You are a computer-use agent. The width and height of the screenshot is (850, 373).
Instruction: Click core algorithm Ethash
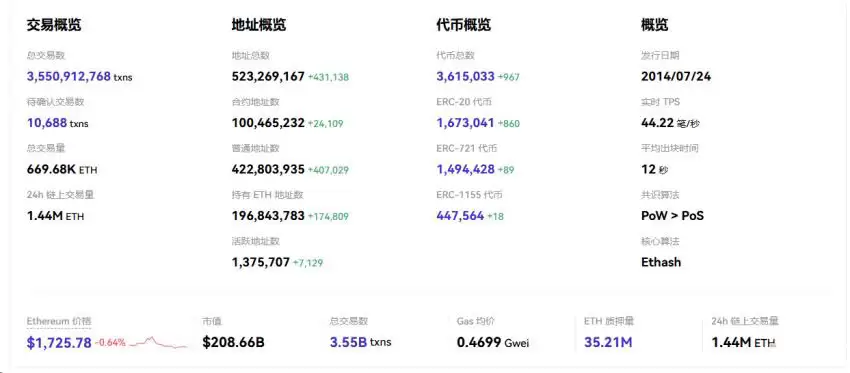pyautogui.click(x=661, y=263)
